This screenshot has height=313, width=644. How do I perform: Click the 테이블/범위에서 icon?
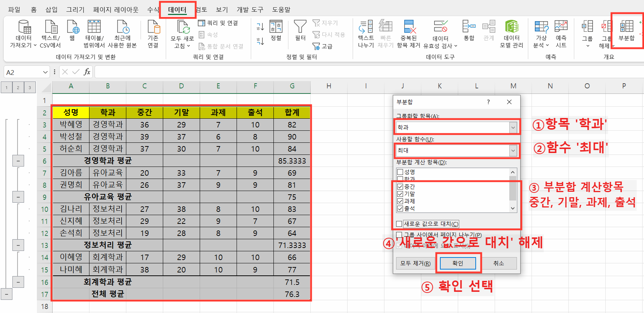(94, 27)
